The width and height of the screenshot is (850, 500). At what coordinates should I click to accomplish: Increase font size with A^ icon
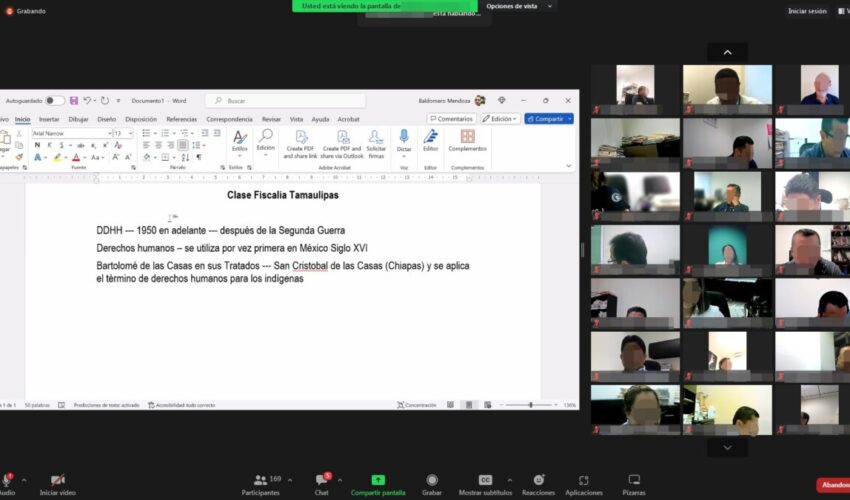click(115, 157)
